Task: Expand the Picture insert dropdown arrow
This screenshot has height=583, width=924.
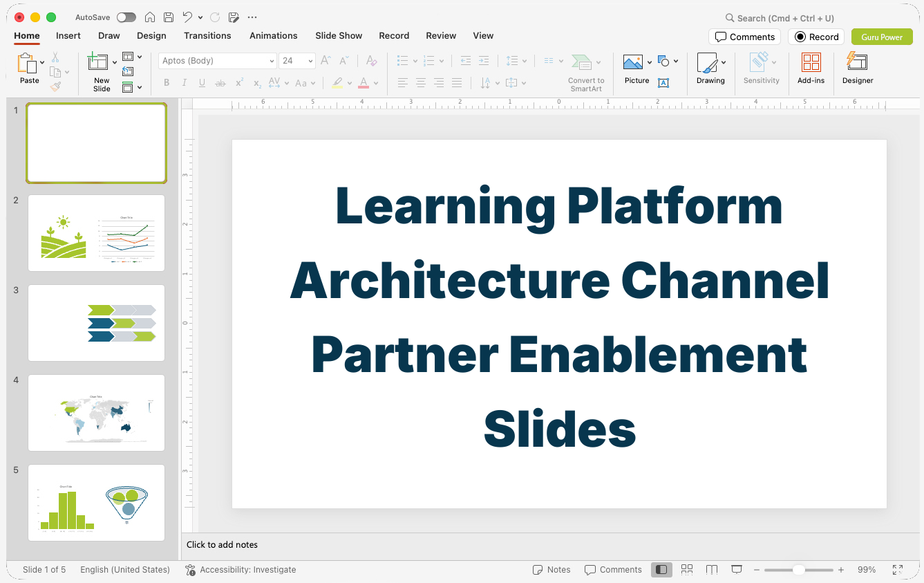Action: (650, 62)
